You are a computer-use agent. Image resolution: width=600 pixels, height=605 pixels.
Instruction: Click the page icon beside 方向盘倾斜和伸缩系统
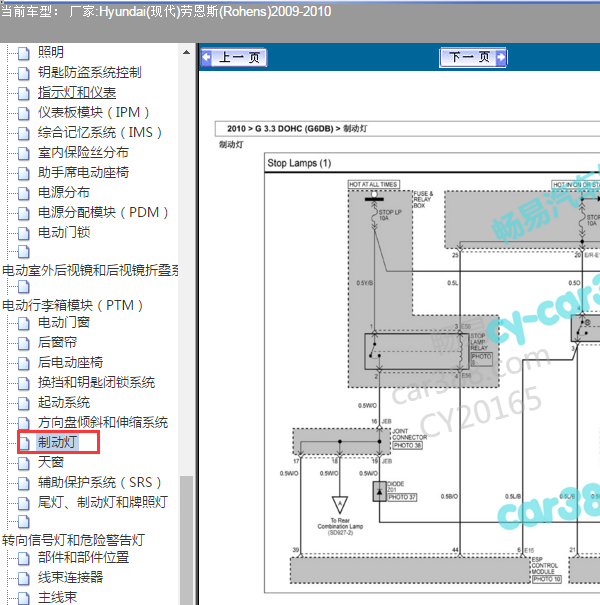pyautogui.click(x=24, y=424)
